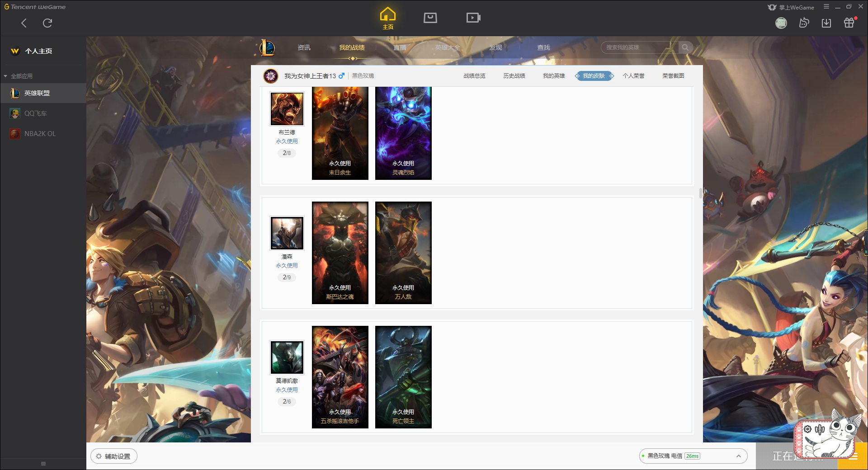This screenshot has height=470, width=868.
Task: Click the 布兰德 champion portrait
Action: coord(287,109)
